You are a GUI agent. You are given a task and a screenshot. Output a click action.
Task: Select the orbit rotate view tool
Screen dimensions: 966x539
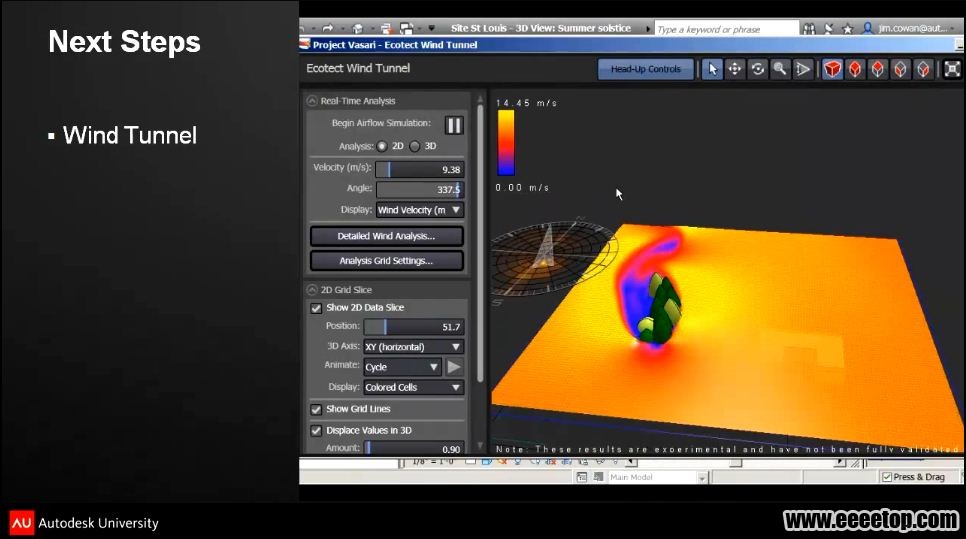(x=757, y=69)
